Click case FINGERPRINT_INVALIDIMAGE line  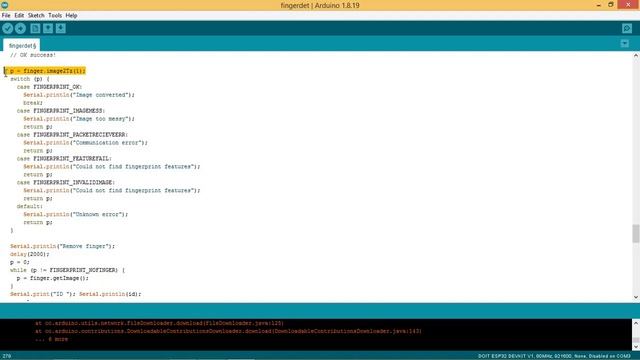pos(66,182)
